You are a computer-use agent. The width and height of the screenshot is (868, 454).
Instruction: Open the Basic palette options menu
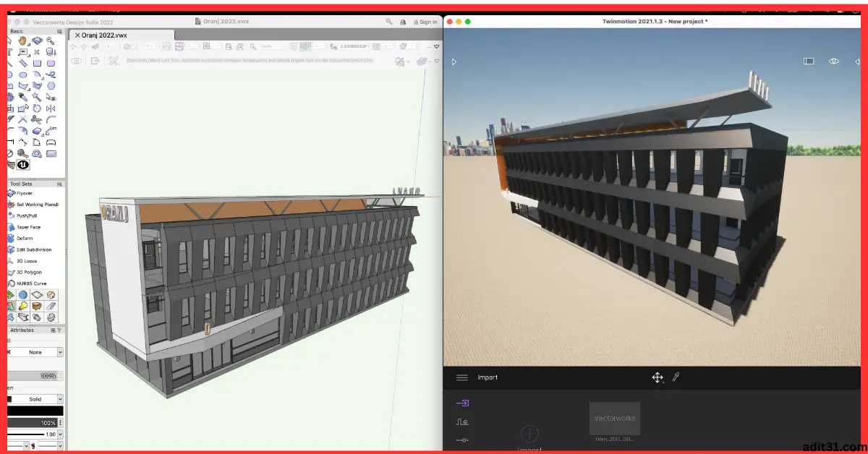(61, 32)
